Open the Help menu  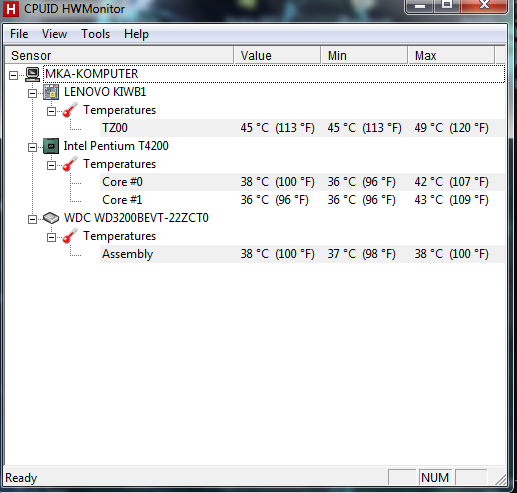pyautogui.click(x=136, y=34)
